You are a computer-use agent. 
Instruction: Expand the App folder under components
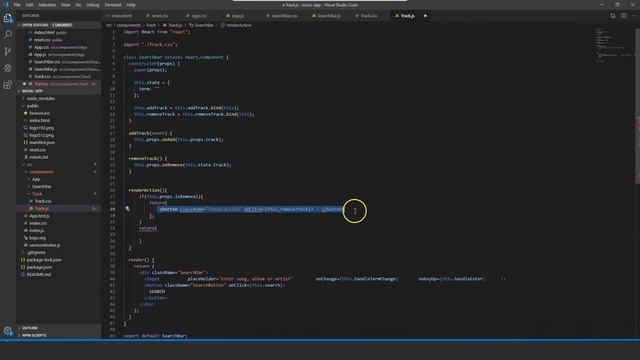pyautogui.click(x=36, y=179)
